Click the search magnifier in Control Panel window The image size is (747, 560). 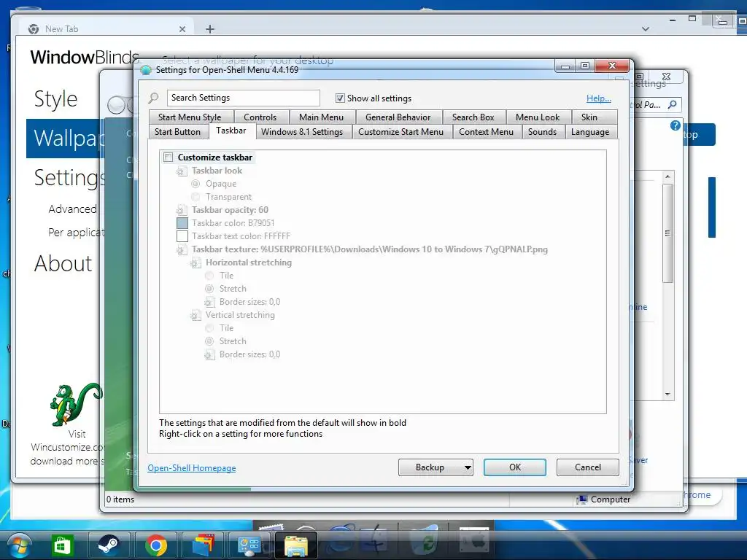(672, 104)
